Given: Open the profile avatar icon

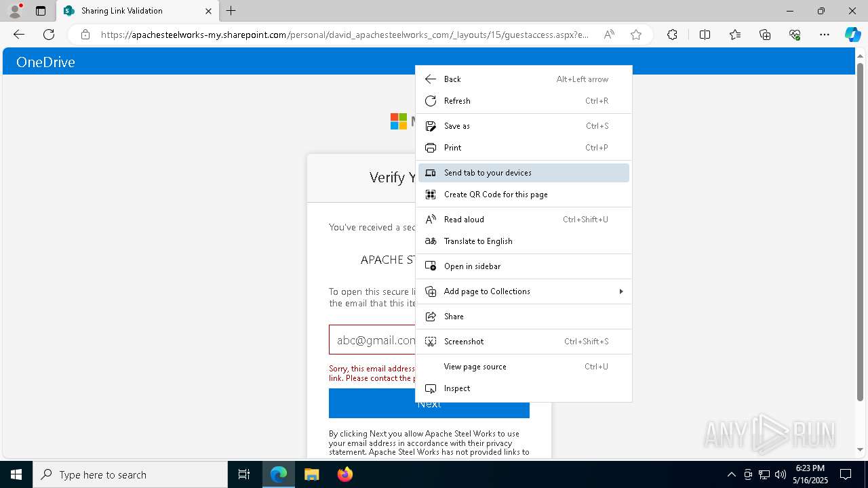Looking at the screenshot, I should 15,11.
